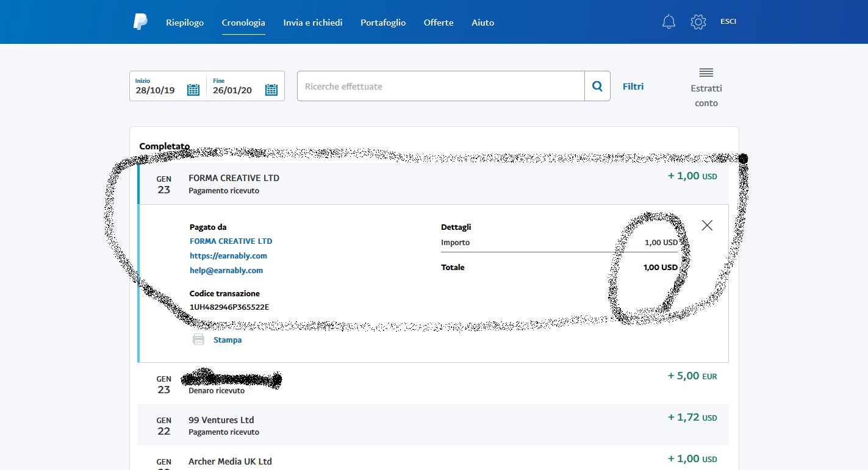Screen dimensions: 868x470
Task: Open Invia e richiedi menu item
Action: [313, 23]
